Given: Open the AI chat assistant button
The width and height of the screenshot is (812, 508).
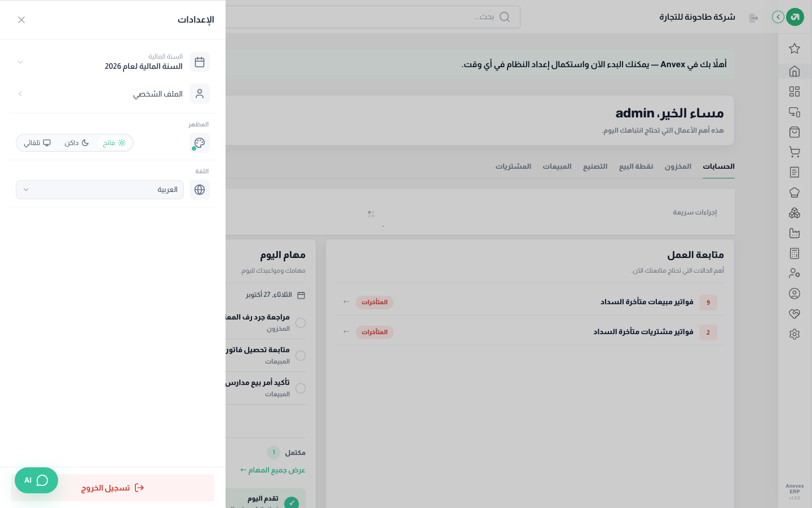Looking at the screenshot, I should pos(36,480).
